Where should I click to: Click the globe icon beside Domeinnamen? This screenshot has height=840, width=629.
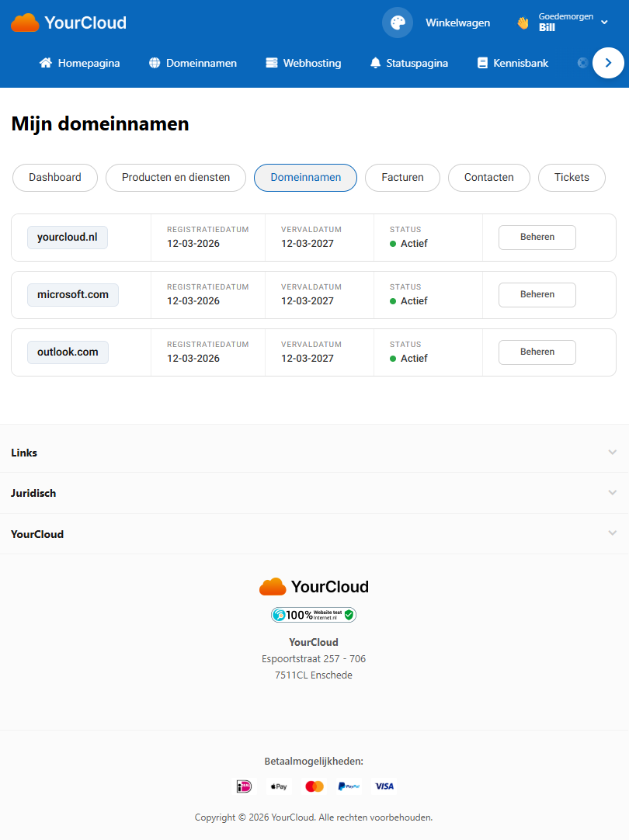point(155,63)
